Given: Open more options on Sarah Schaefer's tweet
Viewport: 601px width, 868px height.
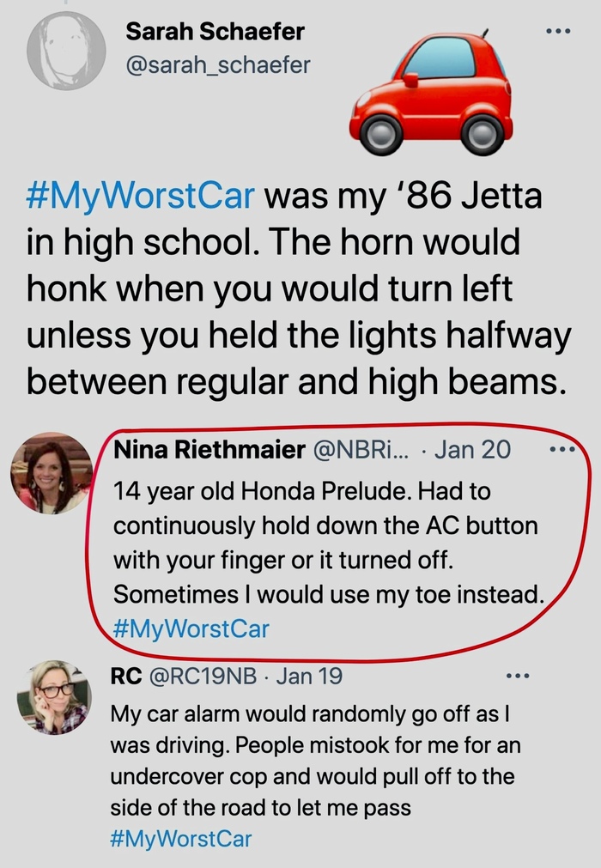Looking at the screenshot, I should 558,31.
